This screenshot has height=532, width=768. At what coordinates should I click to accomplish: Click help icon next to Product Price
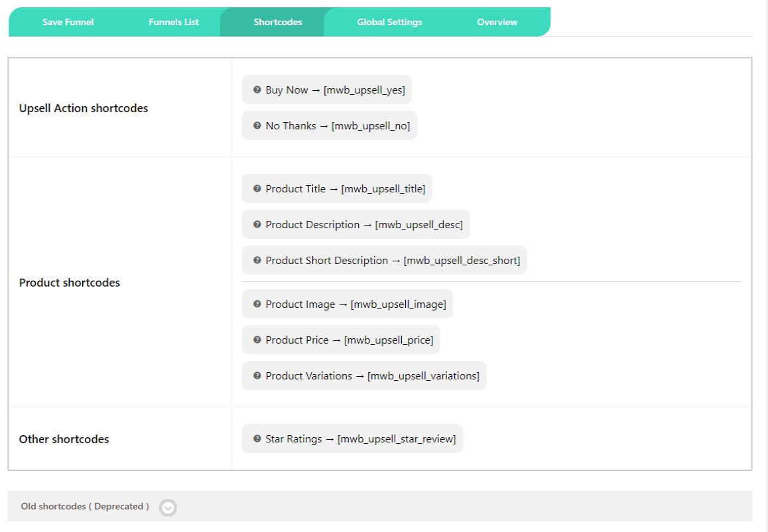pyautogui.click(x=257, y=340)
